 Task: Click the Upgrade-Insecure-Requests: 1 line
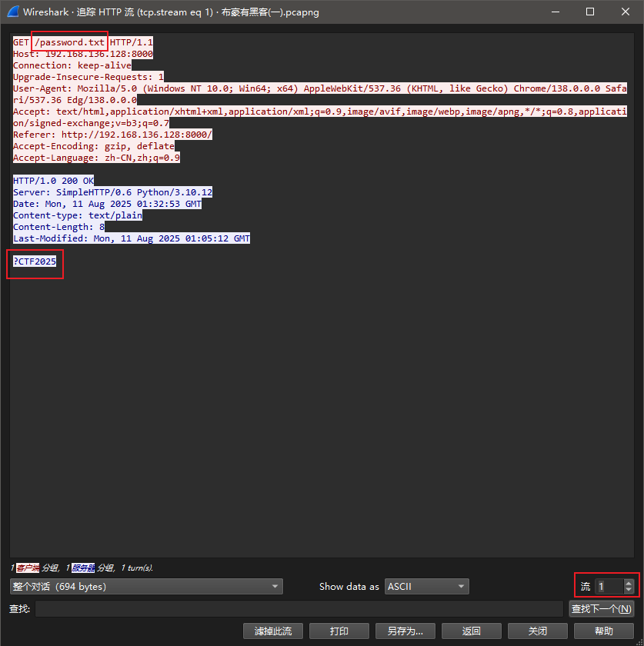click(x=88, y=77)
